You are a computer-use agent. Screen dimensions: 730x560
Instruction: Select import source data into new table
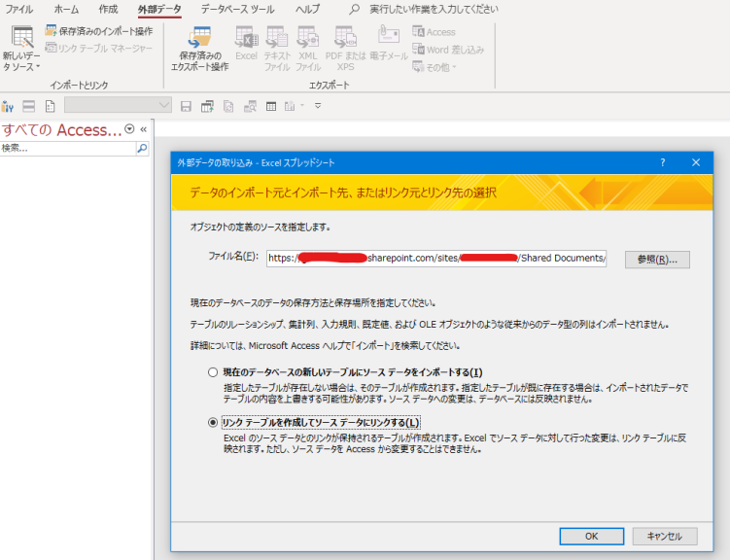point(213,372)
